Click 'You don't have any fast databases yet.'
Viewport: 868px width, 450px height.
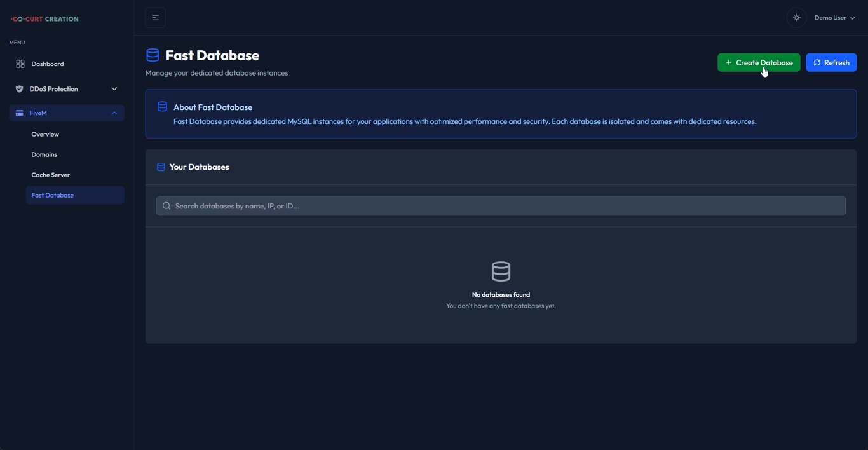501,306
